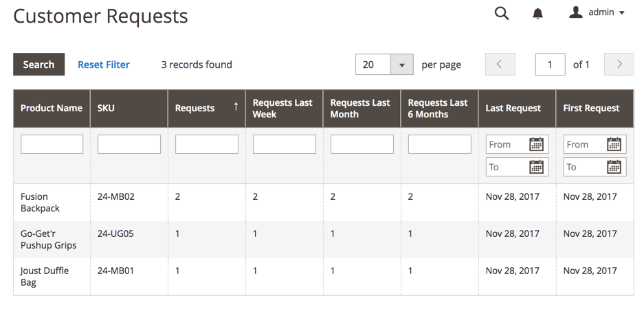Viewport: 644px width, 320px height.
Task: Open First Request To calendar picker
Action: pos(614,167)
